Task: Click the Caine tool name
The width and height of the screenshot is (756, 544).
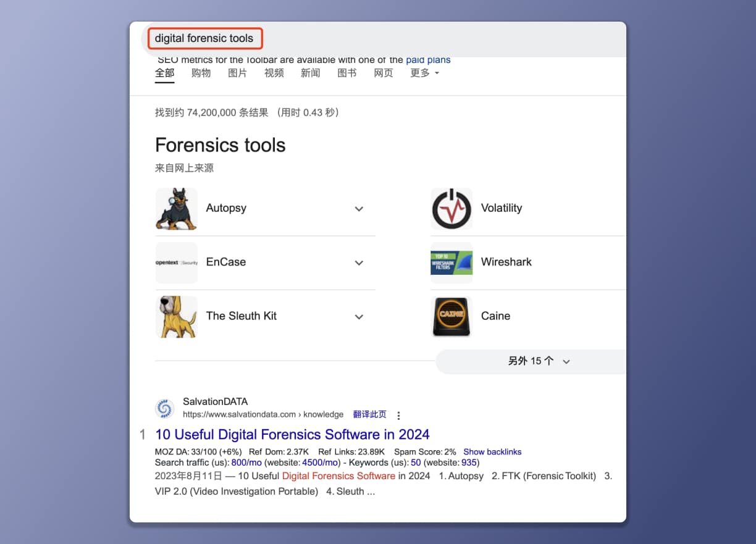Action: (x=496, y=316)
